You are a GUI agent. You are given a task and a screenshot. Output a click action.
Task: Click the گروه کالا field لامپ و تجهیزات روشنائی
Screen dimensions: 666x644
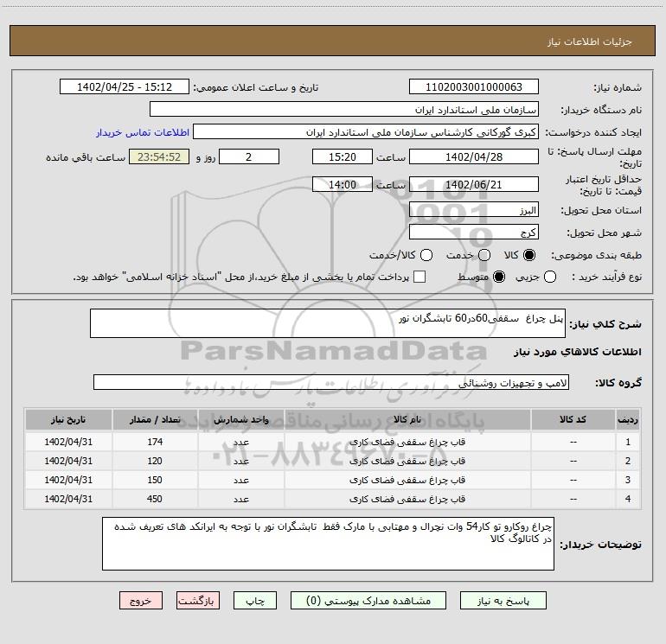pyautogui.click(x=331, y=382)
